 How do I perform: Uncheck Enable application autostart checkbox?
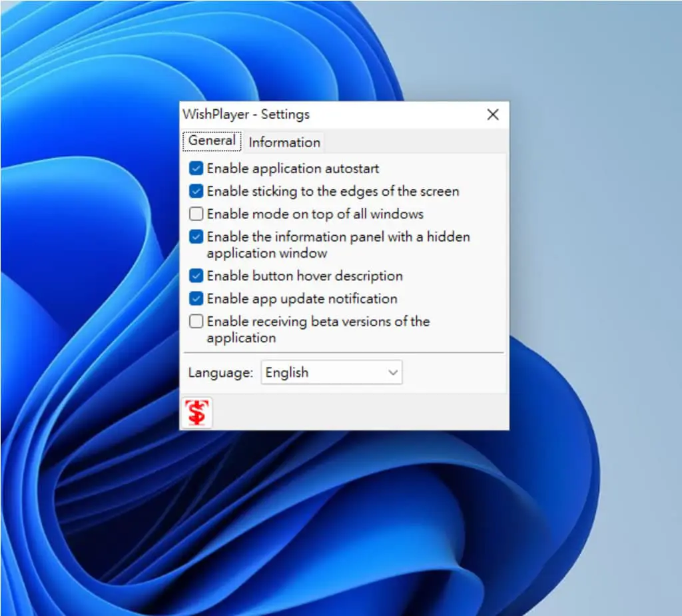pyautogui.click(x=196, y=168)
